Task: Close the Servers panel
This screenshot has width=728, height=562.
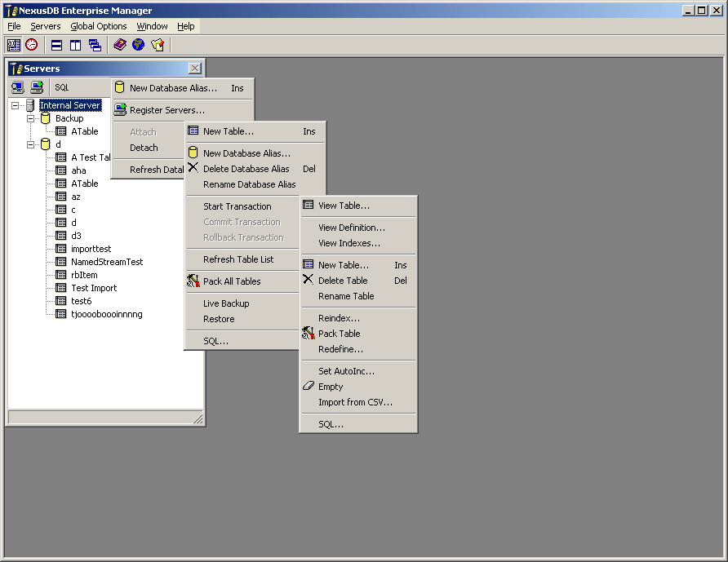Action: click(195, 69)
